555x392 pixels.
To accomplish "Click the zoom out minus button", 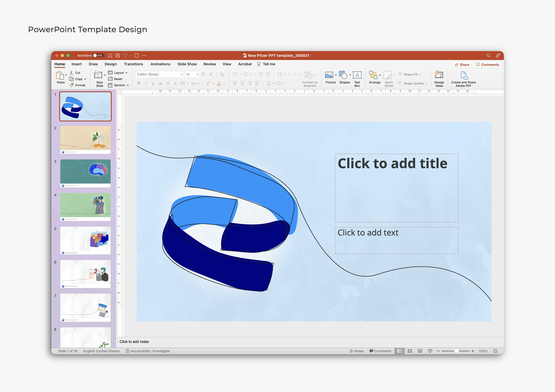I will click(438, 351).
